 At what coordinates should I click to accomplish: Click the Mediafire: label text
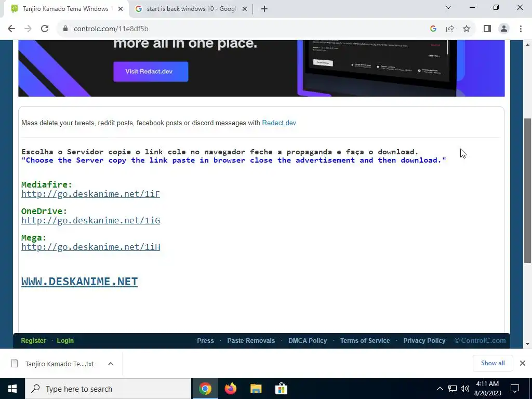coord(47,184)
